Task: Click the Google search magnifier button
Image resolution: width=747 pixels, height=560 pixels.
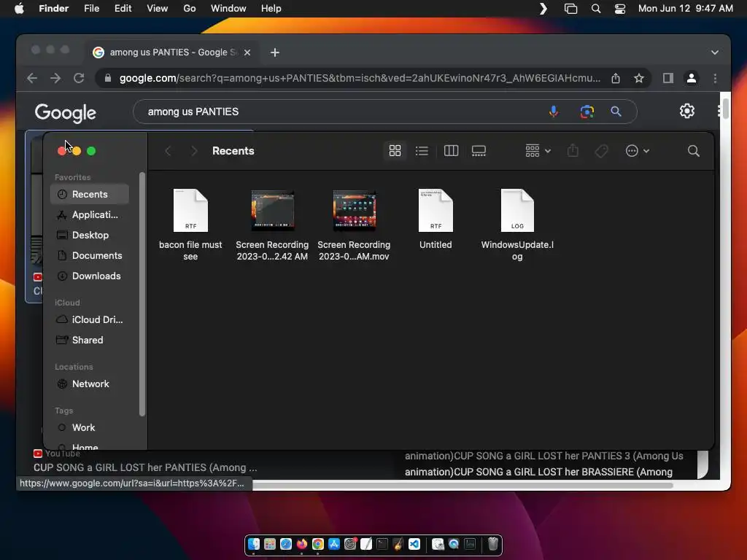Action: click(616, 112)
